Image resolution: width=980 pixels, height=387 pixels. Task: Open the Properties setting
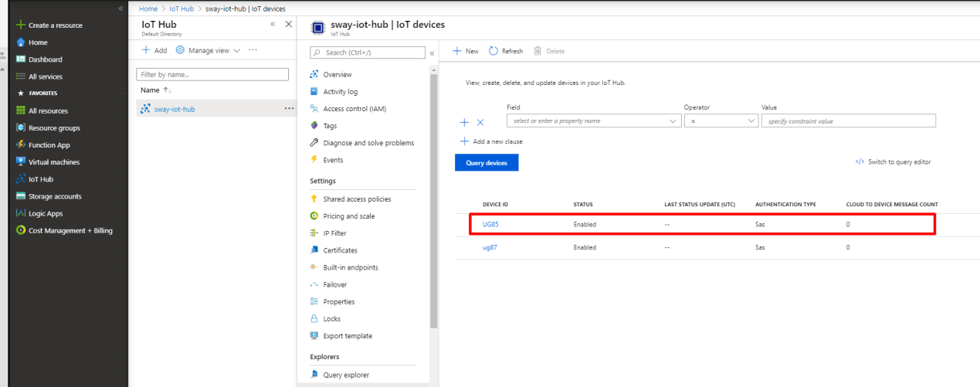click(x=339, y=301)
